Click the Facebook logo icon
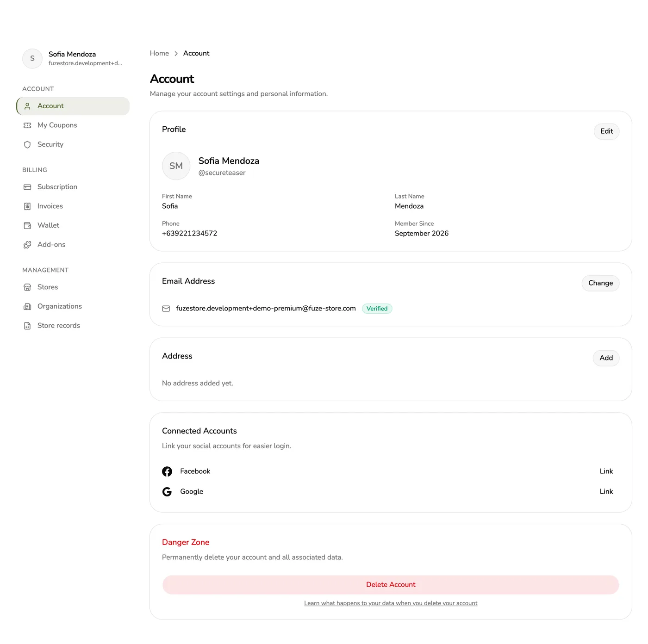Screen dimensions: 648x644 (x=167, y=471)
